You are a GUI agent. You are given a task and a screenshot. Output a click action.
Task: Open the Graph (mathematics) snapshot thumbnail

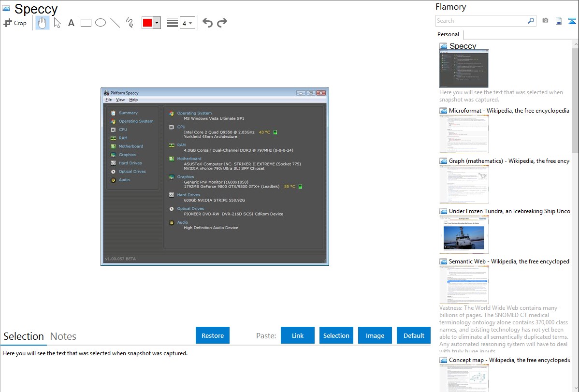[x=464, y=184]
